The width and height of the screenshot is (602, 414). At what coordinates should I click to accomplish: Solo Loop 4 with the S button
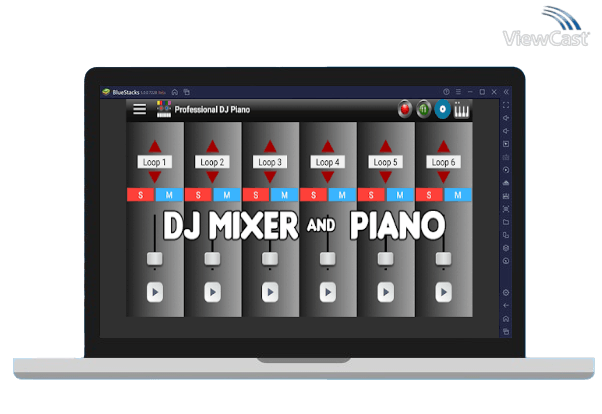point(313,195)
